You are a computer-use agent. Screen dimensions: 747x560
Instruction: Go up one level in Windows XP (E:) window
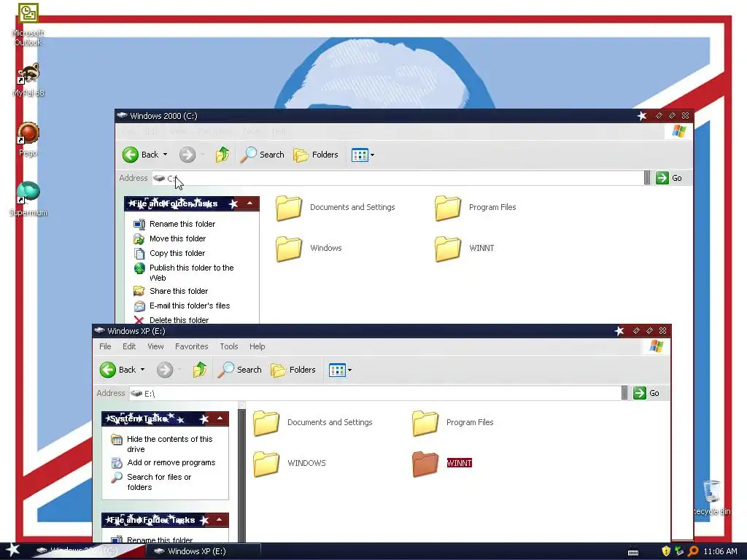click(200, 370)
